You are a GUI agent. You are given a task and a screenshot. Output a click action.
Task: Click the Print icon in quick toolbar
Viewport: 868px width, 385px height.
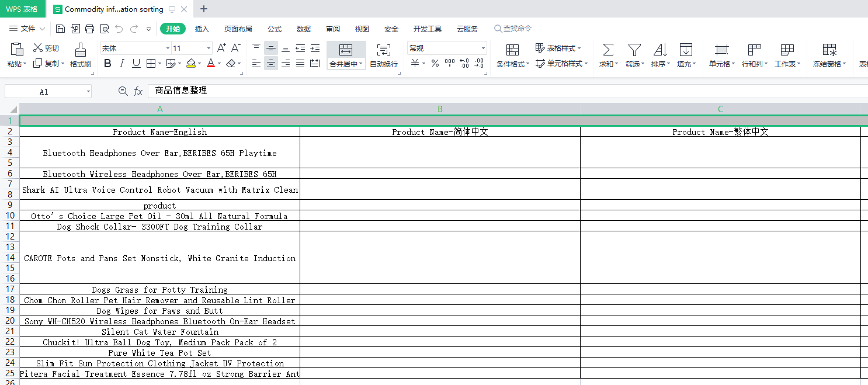coord(90,29)
